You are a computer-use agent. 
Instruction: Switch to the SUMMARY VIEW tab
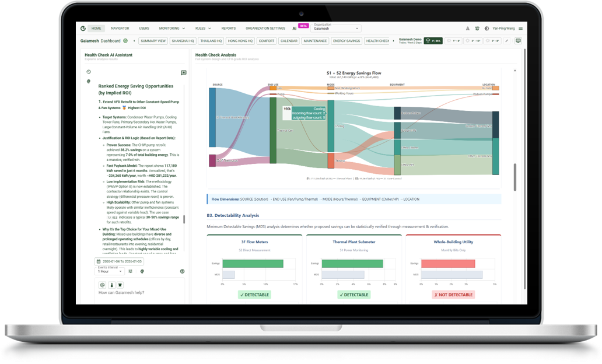pos(153,41)
